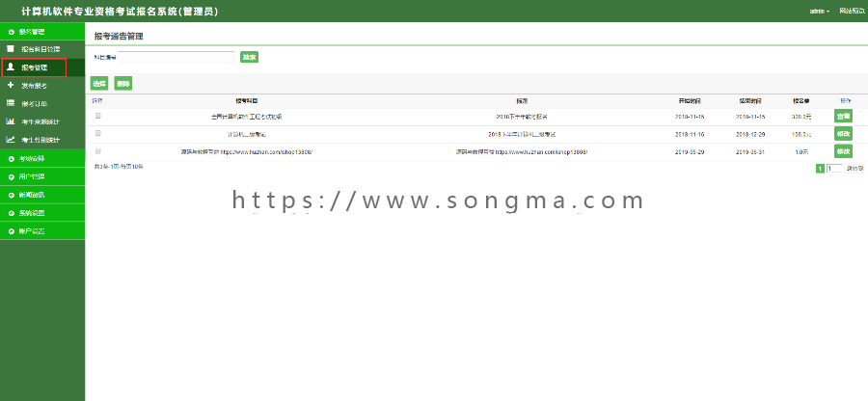Open the admin user dropdown
Image resolution: width=868 pixels, height=401 pixels.
pyautogui.click(x=819, y=11)
